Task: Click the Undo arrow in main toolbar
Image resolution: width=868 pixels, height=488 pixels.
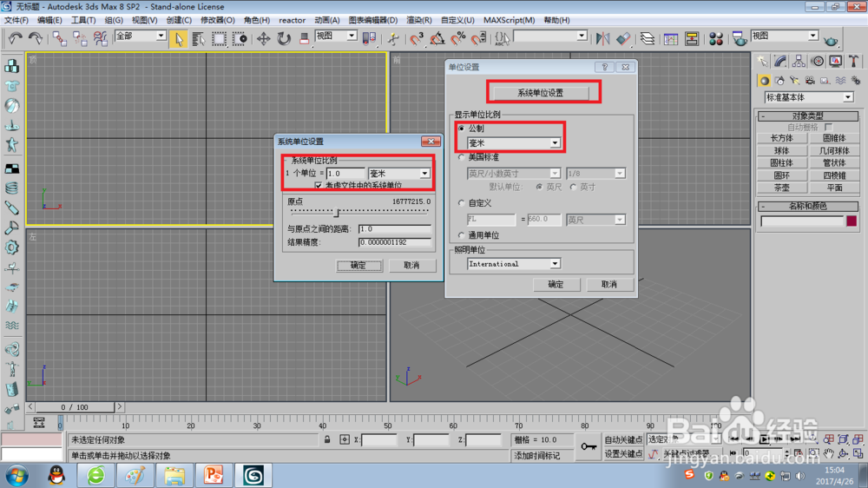Action: 15,38
